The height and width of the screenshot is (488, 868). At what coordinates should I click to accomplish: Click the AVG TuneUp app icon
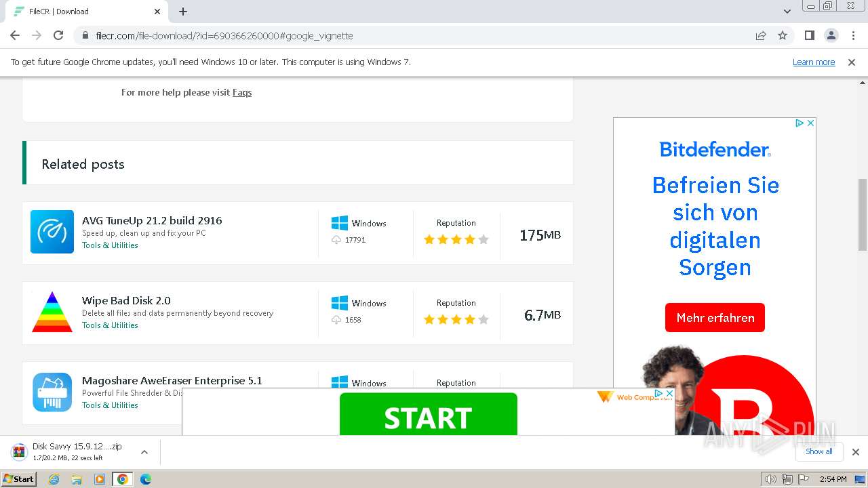(x=52, y=232)
